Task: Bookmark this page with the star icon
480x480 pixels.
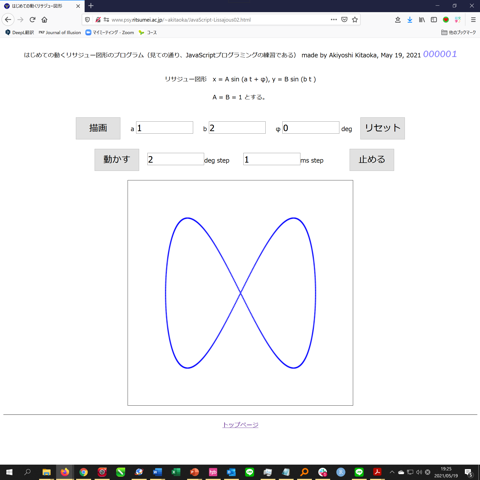Action: [x=355, y=20]
